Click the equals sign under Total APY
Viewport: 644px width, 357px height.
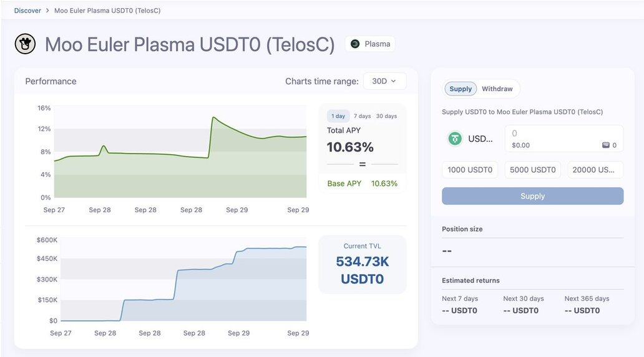click(362, 164)
